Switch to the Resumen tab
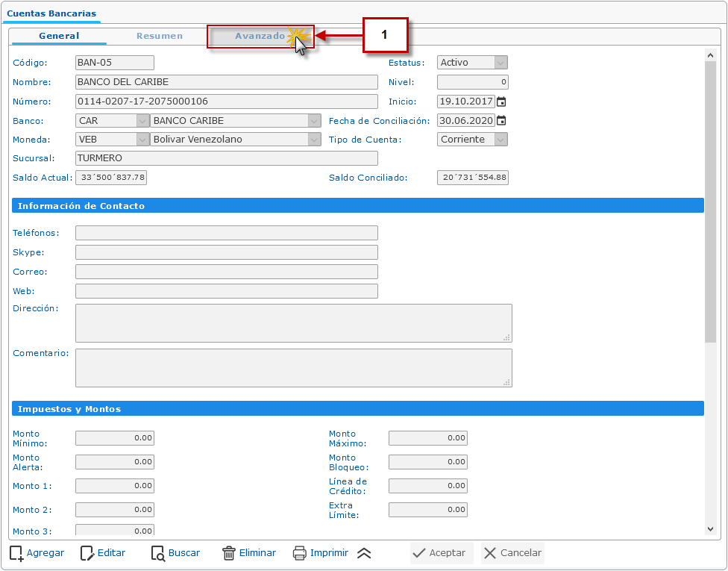Image resolution: width=728 pixels, height=571 pixels. point(160,36)
